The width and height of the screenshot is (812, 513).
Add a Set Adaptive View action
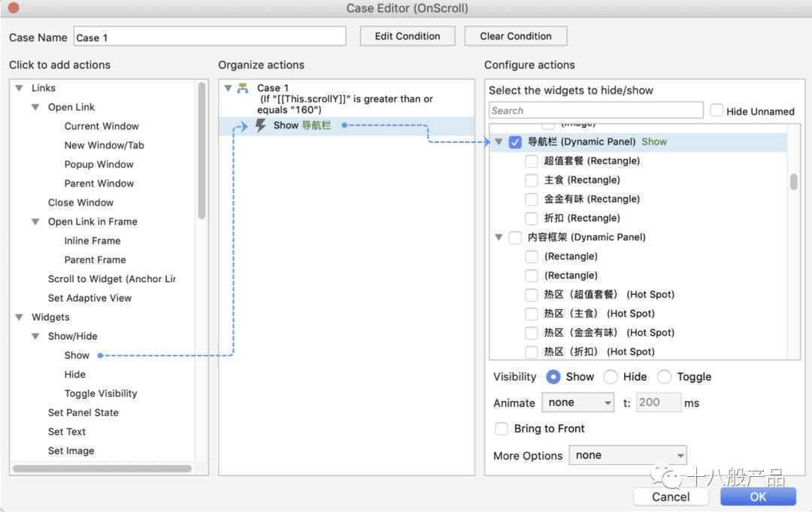(89, 299)
